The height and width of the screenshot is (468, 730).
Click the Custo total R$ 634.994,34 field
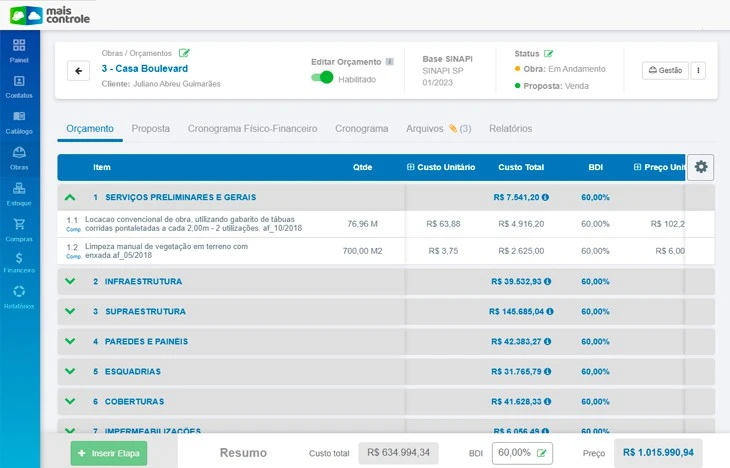pos(399,453)
